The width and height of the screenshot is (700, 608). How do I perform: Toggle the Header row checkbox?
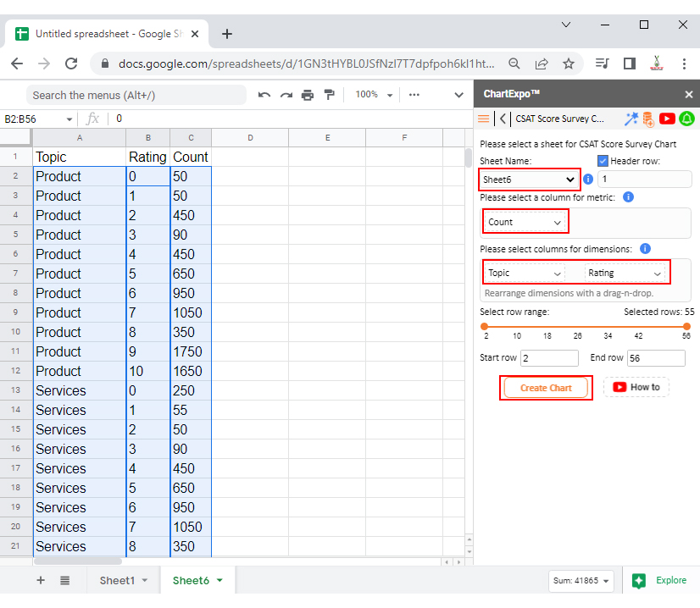coord(603,161)
